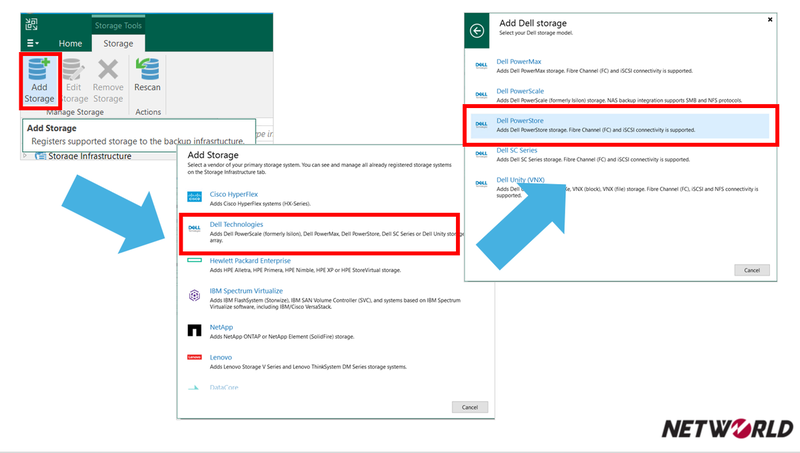
Task: Click 'Select your Dell storage model.' subtitle
Action: click(536, 33)
